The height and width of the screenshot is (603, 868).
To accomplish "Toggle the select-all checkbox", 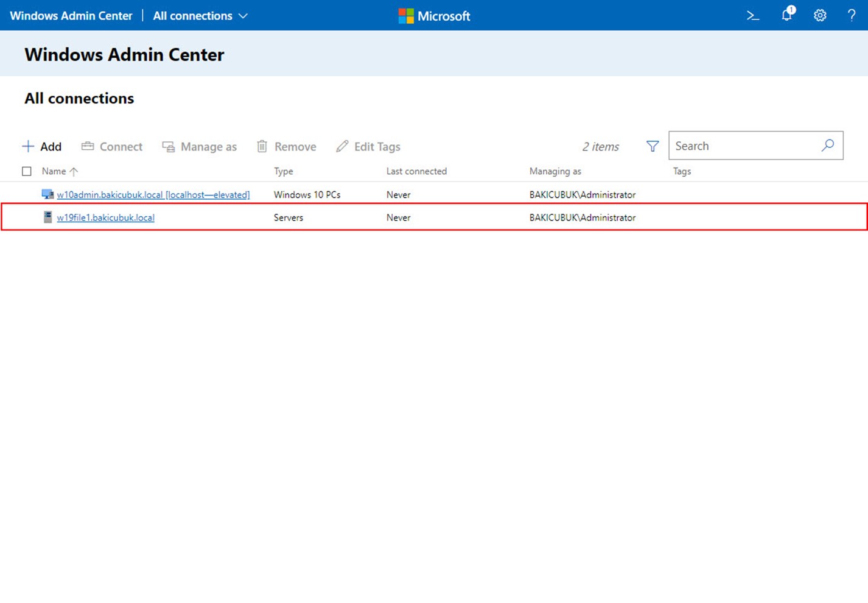I will click(27, 171).
